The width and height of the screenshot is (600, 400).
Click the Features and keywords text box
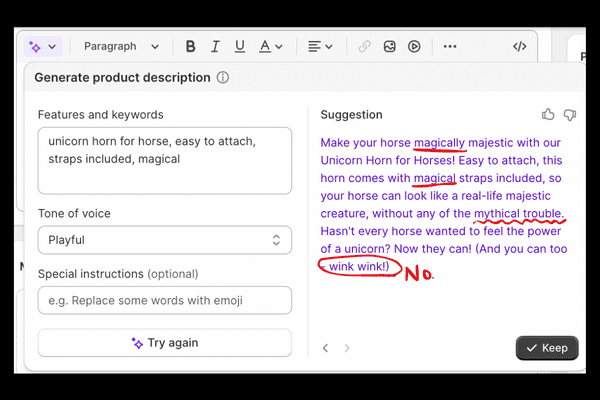pyautogui.click(x=164, y=160)
